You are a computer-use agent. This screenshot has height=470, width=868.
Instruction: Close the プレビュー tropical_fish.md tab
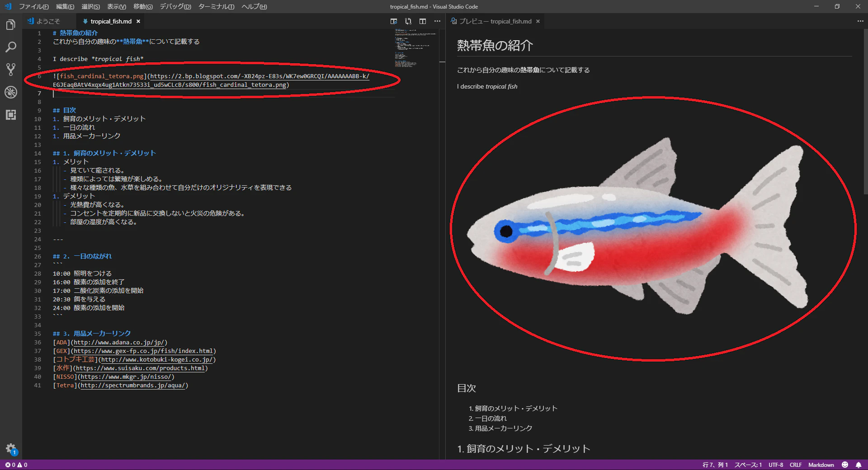(x=538, y=21)
